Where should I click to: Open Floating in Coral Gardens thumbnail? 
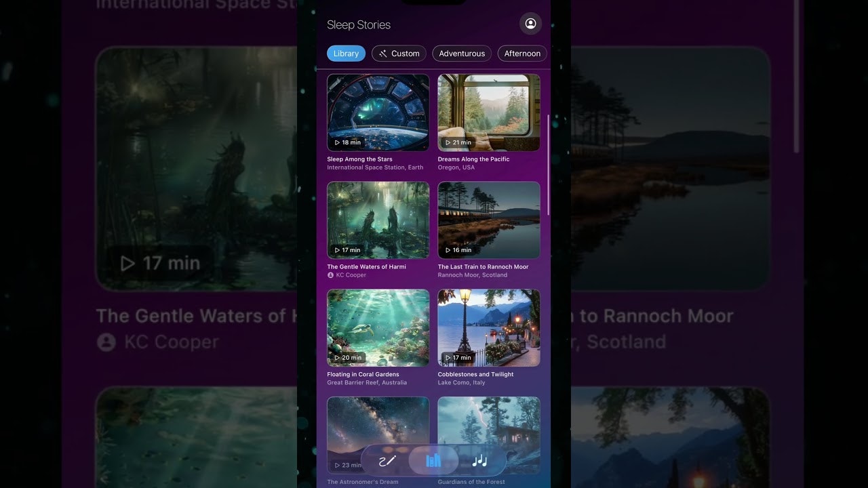378,328
